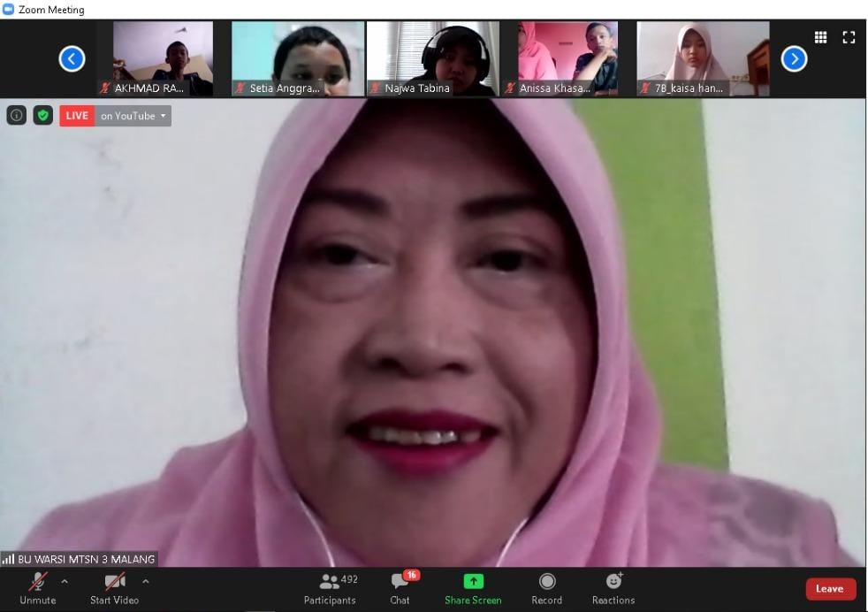This screenshot has height=612, width=868.
Task: Switch to gallery view grid icon
Action: [x=821, y=37]
